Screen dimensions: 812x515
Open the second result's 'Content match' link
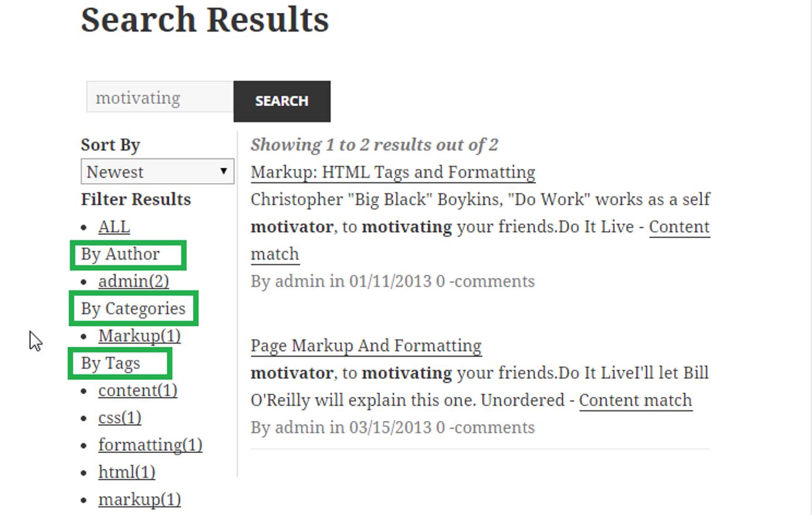click(x=635, y=400)
